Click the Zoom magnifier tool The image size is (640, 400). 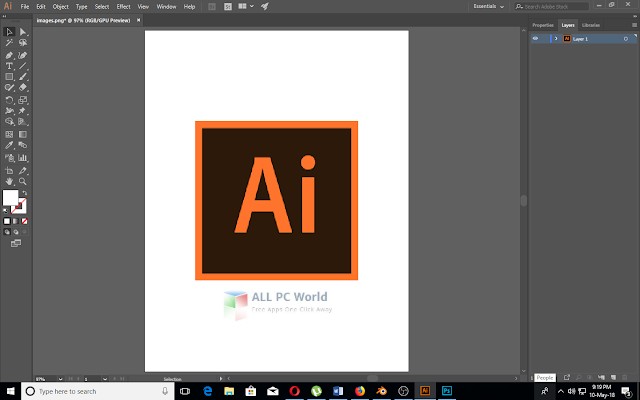23,180
